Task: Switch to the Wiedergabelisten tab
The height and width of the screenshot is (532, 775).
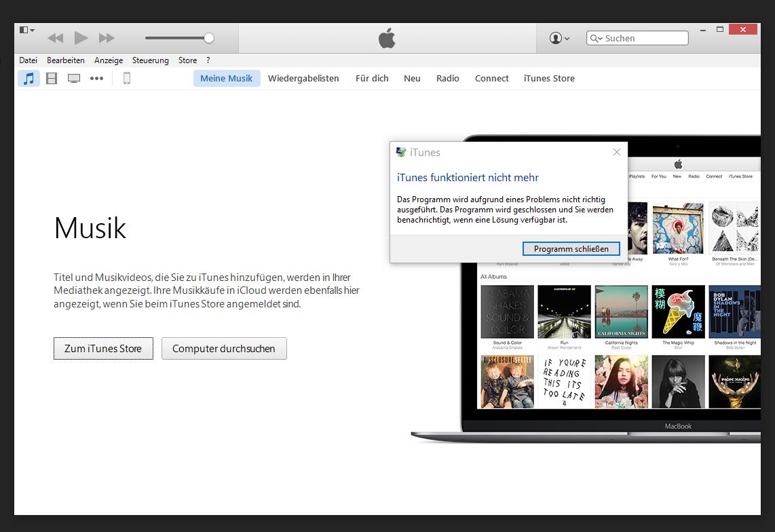Action: point(303,78)
